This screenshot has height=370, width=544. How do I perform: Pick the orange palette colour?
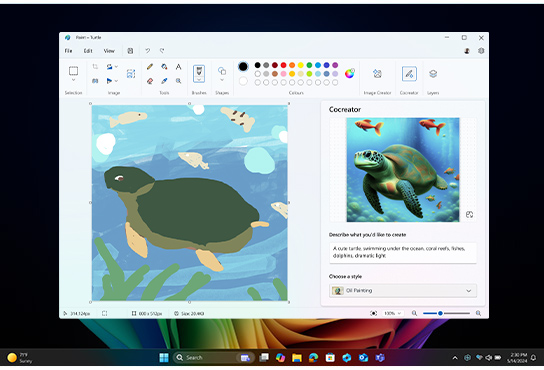point(292,65)
